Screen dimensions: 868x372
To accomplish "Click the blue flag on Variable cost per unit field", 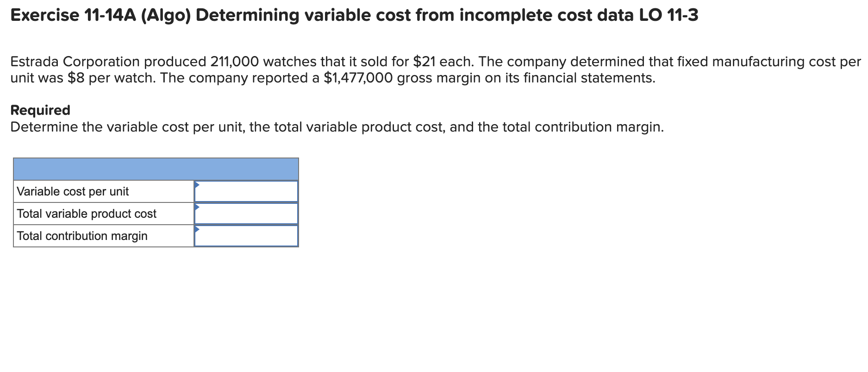I will (x=197, y=184).
